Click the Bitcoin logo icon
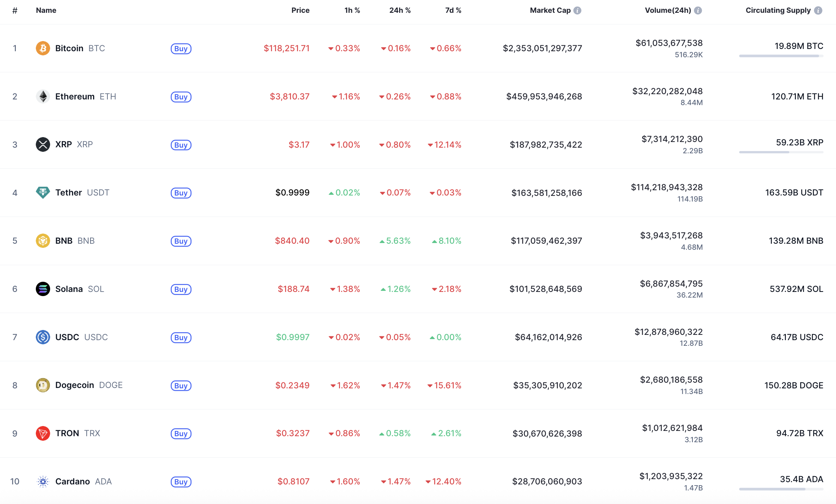The width and height of the screenshot is (836, 504). pyautogui.click(x=43, y=48)
